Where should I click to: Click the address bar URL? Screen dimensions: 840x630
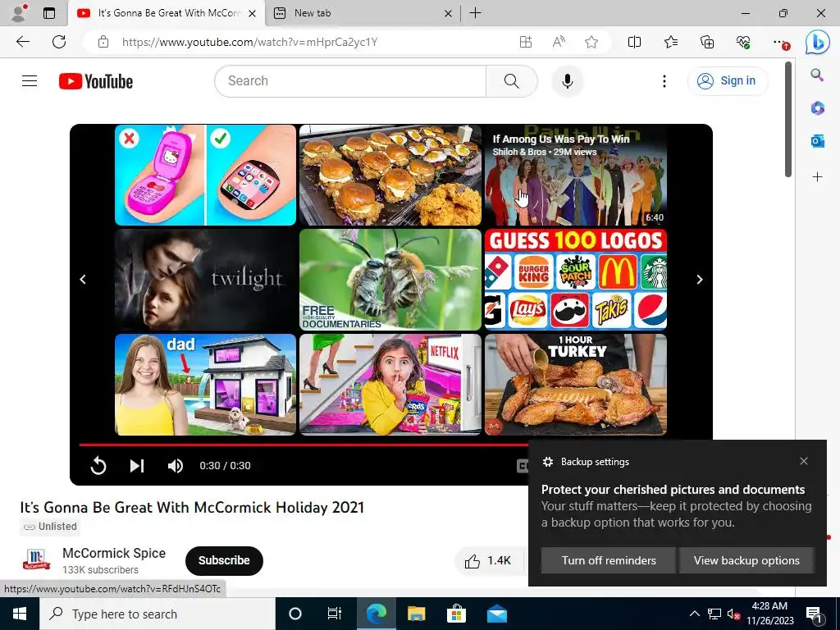(x=249, y=42)
